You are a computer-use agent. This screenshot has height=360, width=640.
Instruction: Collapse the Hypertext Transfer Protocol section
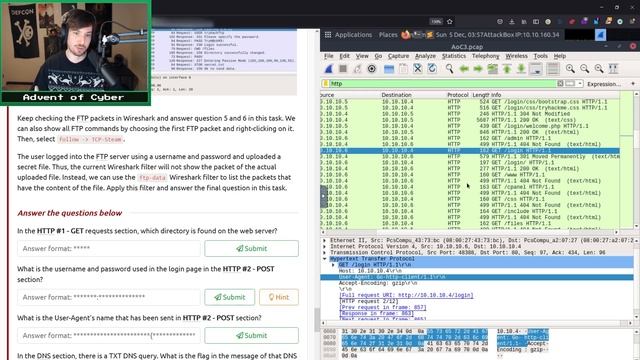tap(325, 259)
